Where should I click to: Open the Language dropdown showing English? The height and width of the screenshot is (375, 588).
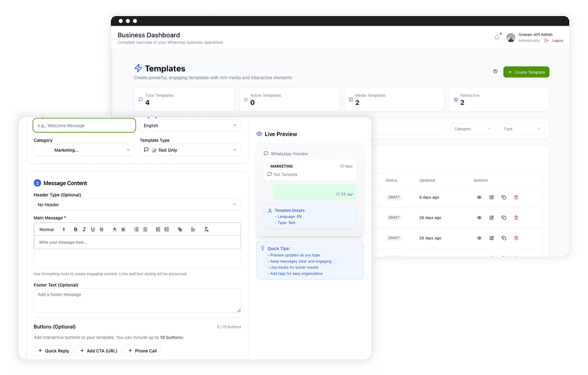coord(190,125)
